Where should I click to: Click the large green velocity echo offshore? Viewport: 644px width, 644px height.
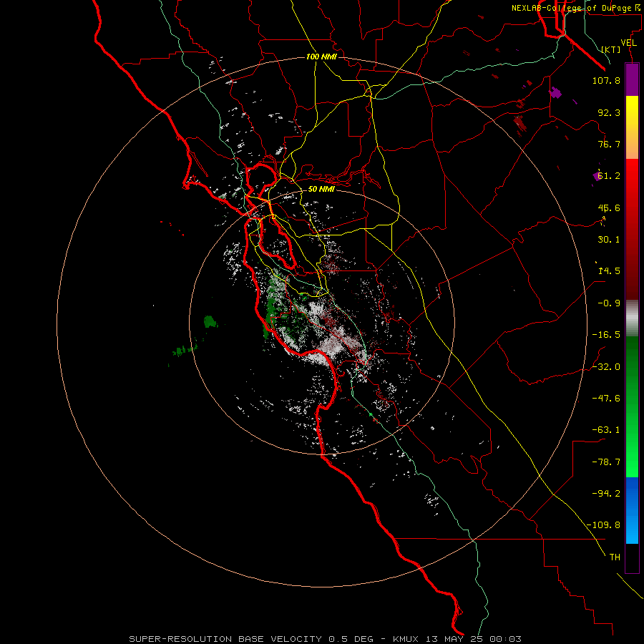[210, 321]
